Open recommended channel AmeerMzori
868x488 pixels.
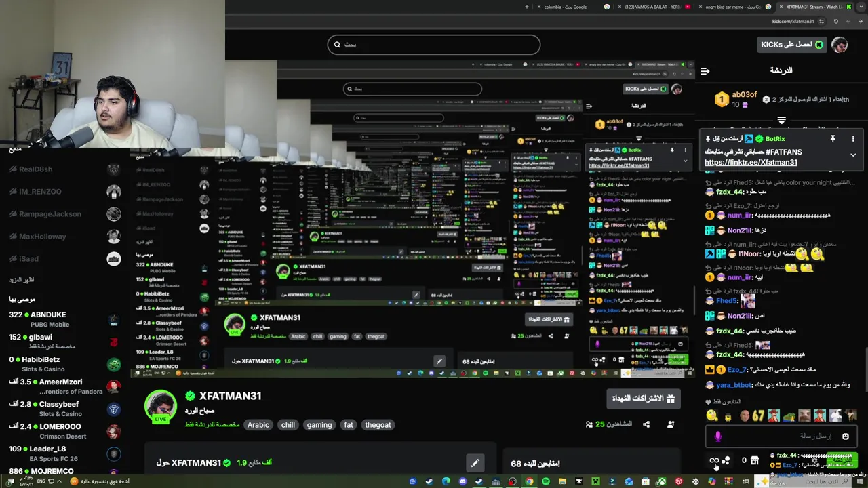point(64,386)
